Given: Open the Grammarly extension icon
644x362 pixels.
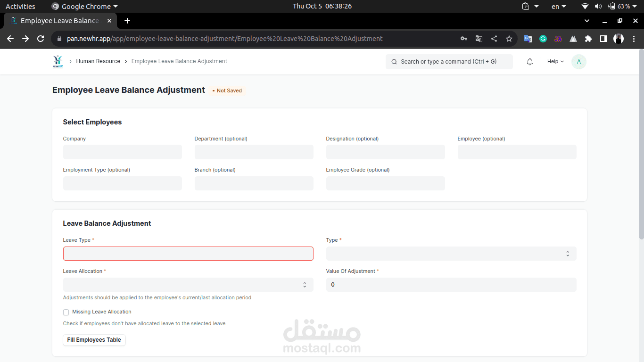Looking at the screenshot, I should [x=543, y=39].
